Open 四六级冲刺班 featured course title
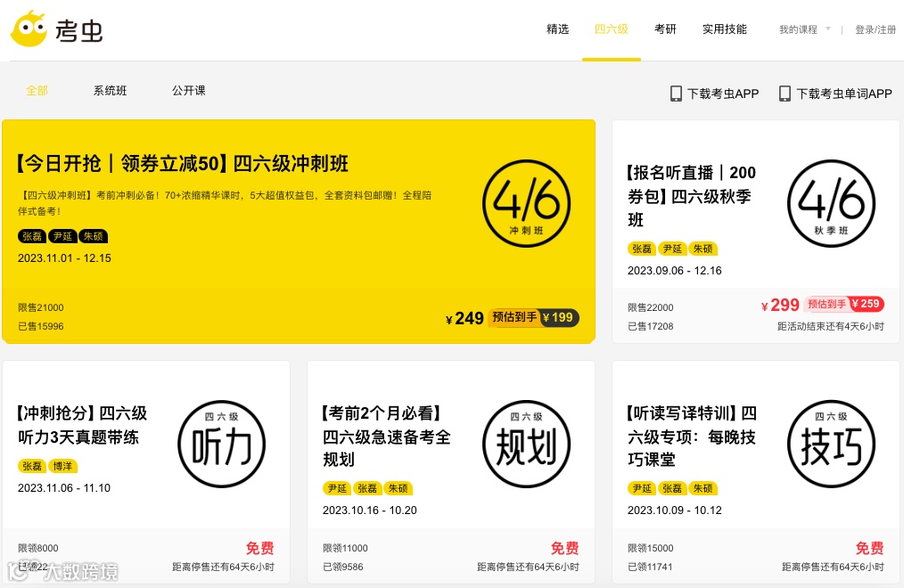This screenshot has width=904, height=588. point(182,164)
